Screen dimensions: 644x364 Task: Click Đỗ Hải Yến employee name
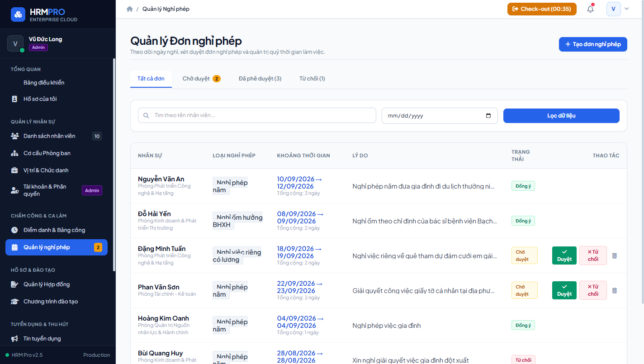coord(154,214)
